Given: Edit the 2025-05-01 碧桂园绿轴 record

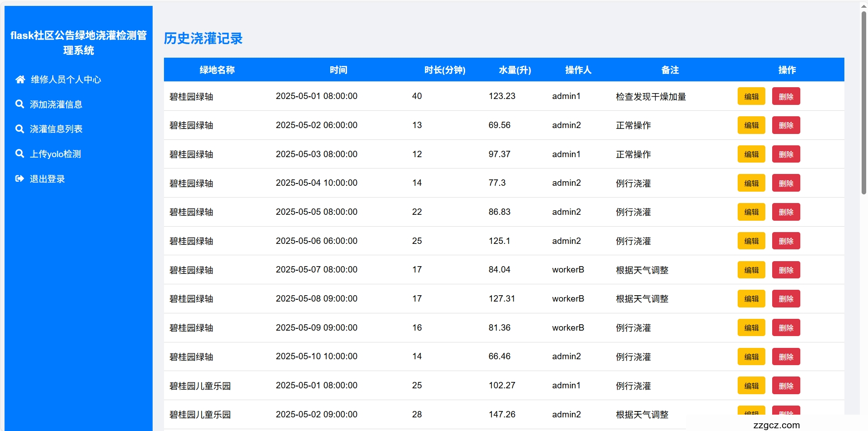Looking at the screenshot, I should tap(751, 96).
